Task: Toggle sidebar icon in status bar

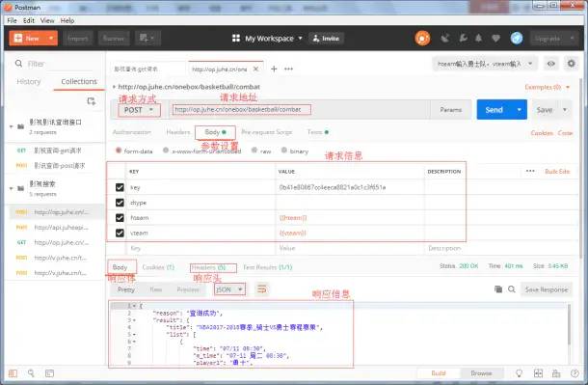Action: point(13,373)
